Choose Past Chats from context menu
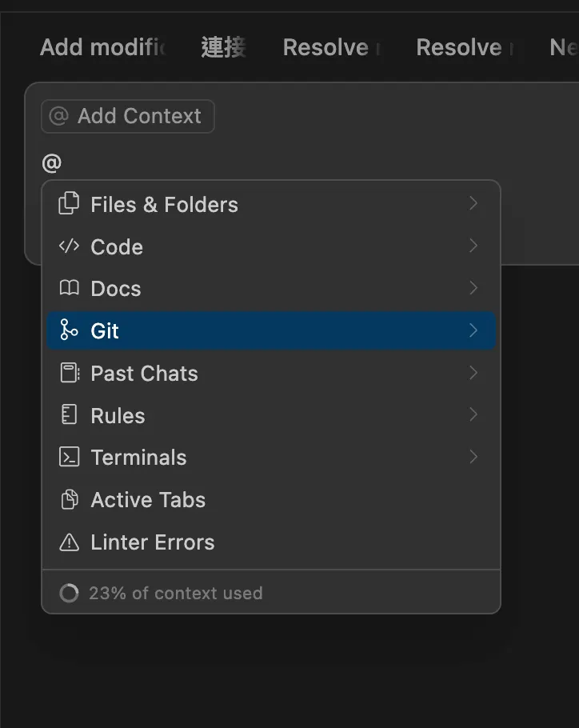579x728 pixels. click(144, 374)
